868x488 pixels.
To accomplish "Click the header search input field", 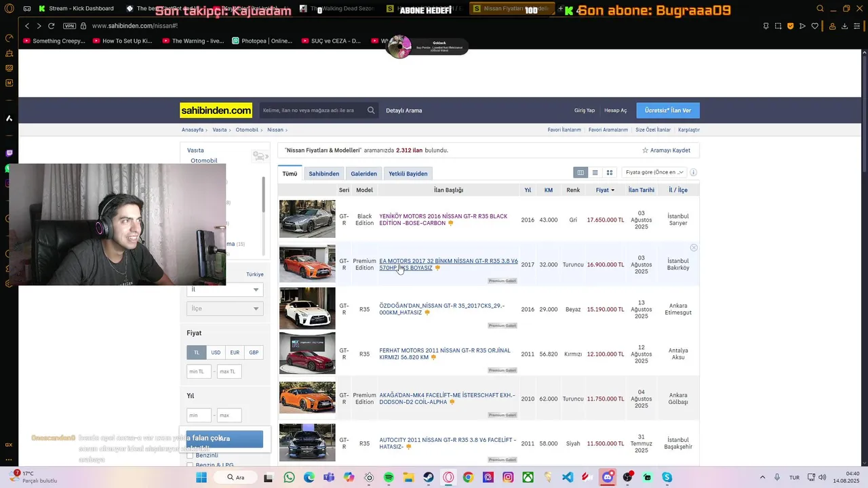I will pos(313,110).
